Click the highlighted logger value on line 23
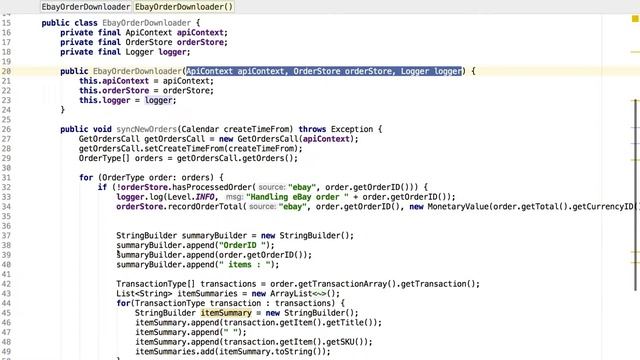640x360 pixels. (x=158, y=100)
